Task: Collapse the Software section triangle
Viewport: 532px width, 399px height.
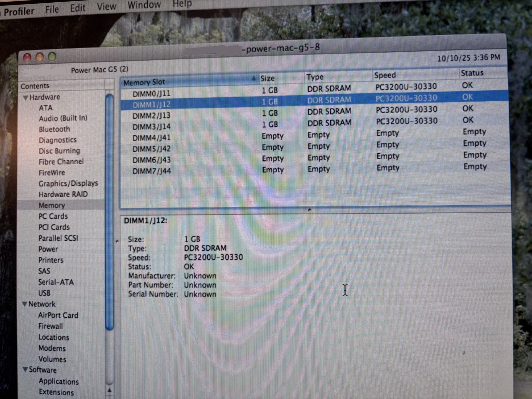Action: point(25,369)
